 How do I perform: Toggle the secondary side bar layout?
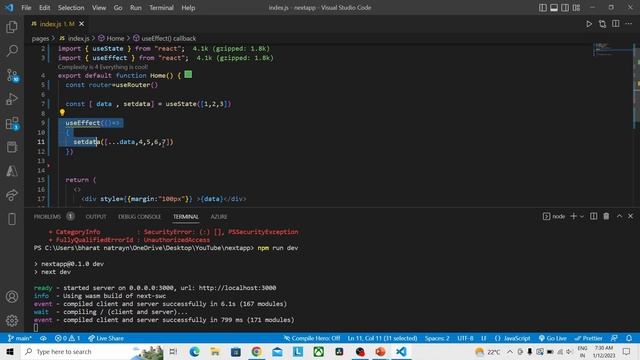[565, 8]
